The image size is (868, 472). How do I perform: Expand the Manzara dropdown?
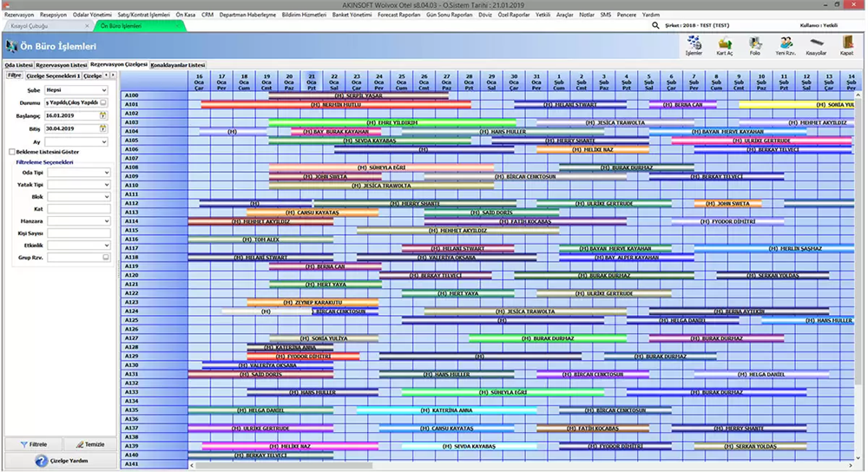pos(106,221)
